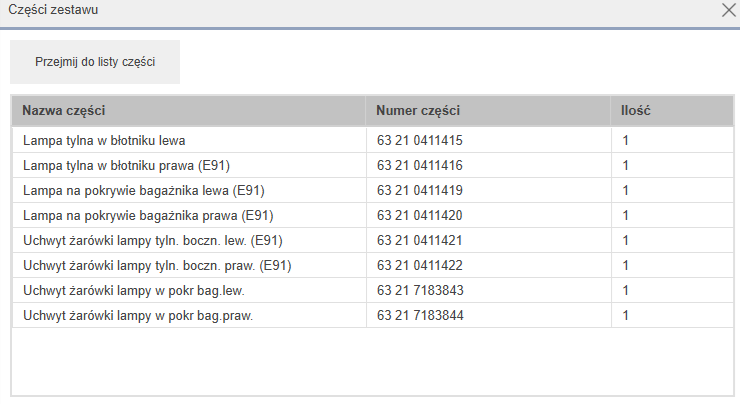740x404 pixels.
Task: Sort by Nazwa części column header
Action: coord(189,111)
